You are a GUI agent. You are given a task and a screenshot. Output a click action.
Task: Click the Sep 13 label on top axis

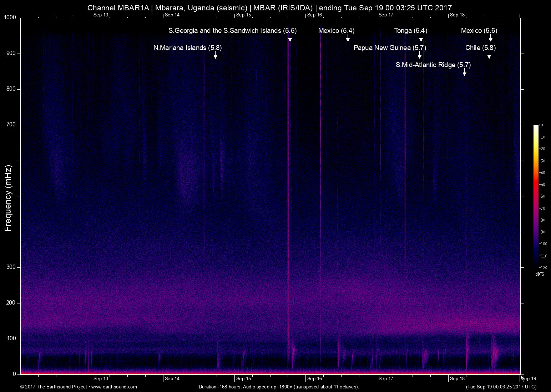101,15
